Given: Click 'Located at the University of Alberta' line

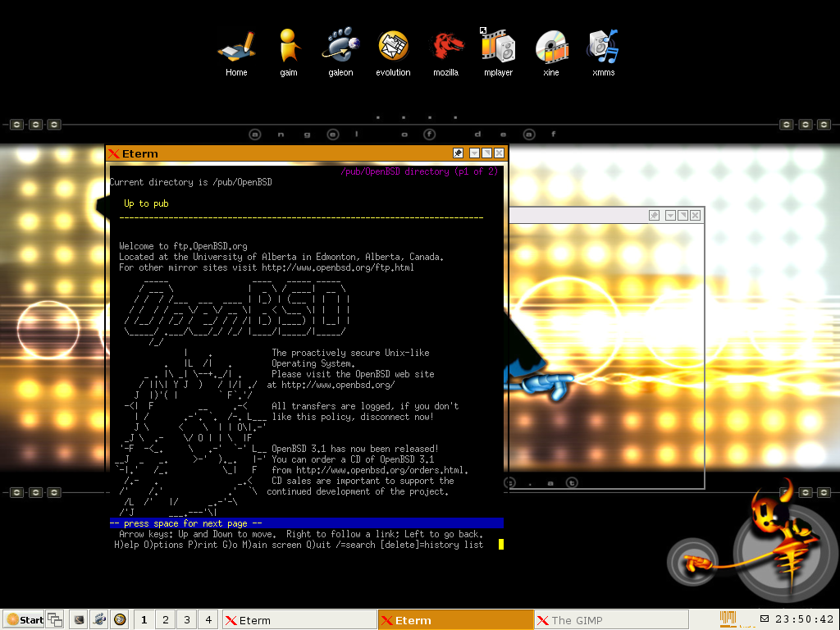Looking at the screenshot, I should coord(281,257).
